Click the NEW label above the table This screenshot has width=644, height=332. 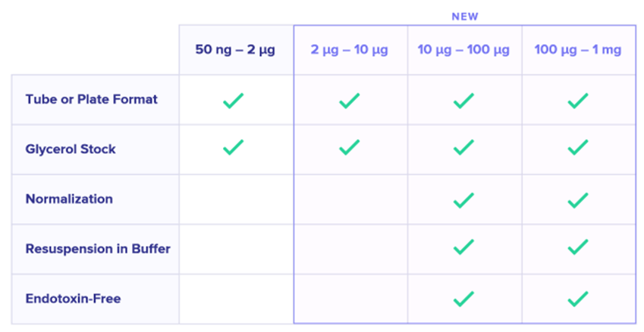464,16
